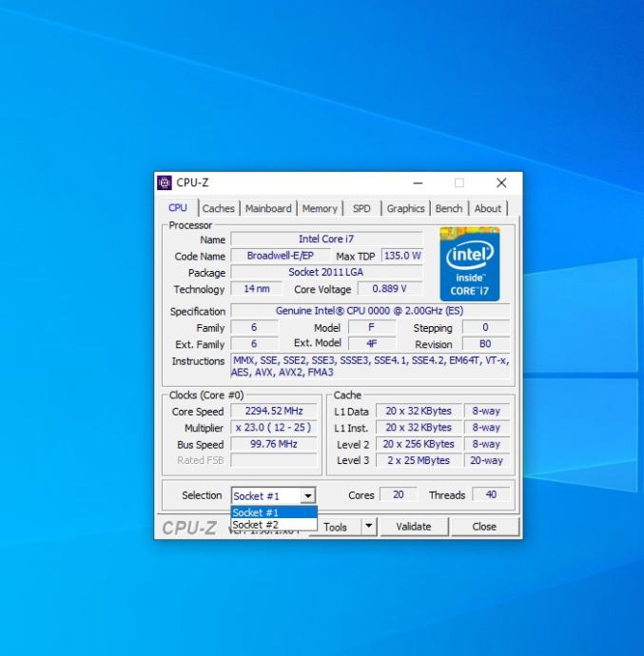Viewport: 644px width, 656px height.
Task: Click the Validate button
Action: [x=413, y=527]
